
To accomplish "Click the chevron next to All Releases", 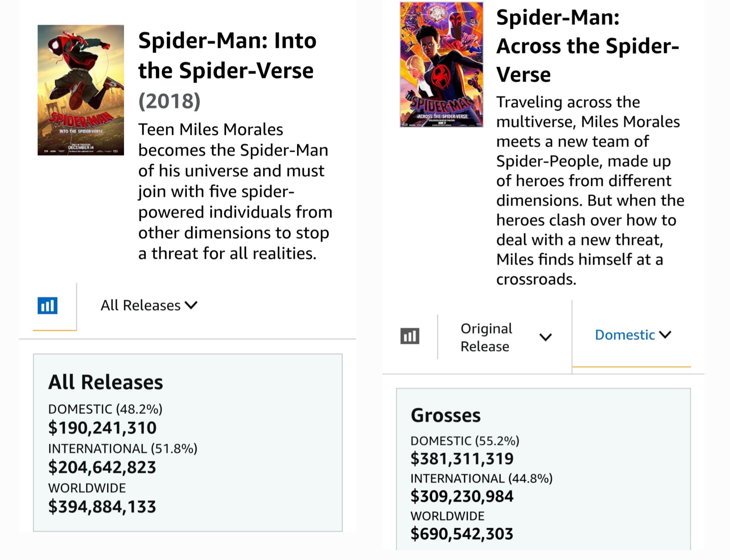I will click(191, 305).
